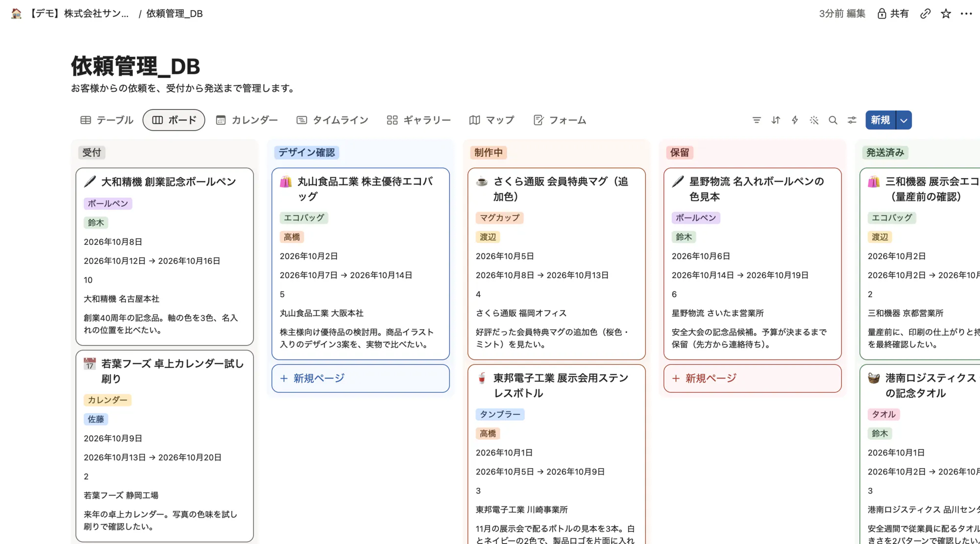Screen dimensions: 980x544
Task: Click the sparkle AI icon in the toolbar
Action: tap(814, 120)
